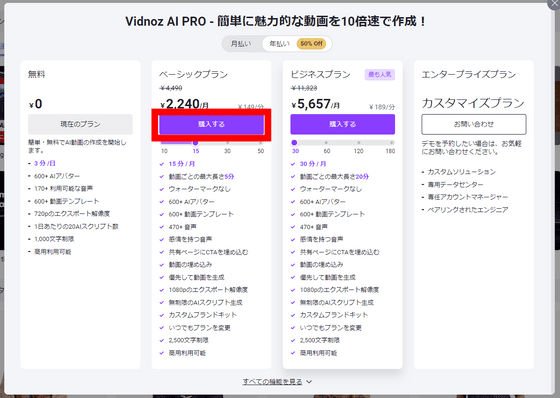Click free plan '3分/日' text
The width and height of the screenshot is (560, 398).
point(45,163)
